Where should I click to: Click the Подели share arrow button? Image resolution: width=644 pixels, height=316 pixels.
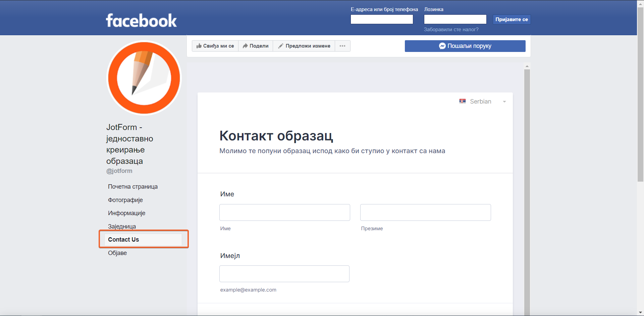pos(256,46)
